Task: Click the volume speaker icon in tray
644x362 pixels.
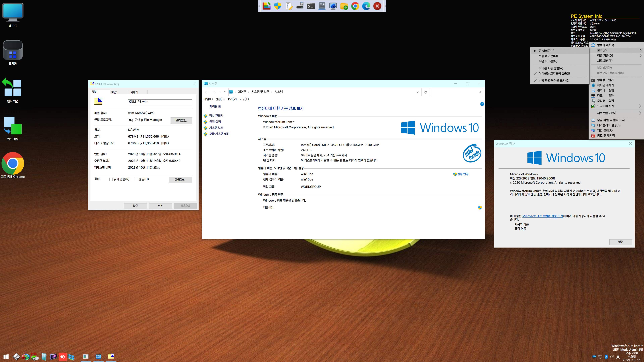Action: click(x=612, y=357)
